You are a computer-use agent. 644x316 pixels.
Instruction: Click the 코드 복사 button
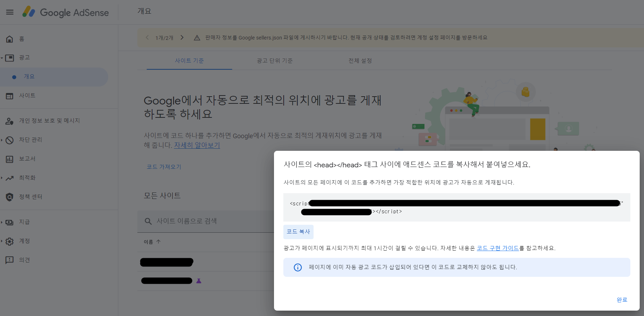click(x=298, y=232)
